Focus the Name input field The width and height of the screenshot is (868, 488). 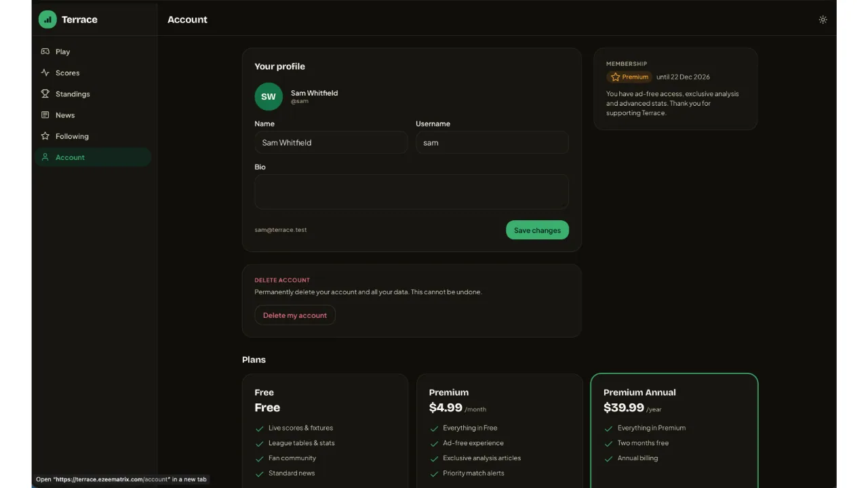(x=331, y=143)
